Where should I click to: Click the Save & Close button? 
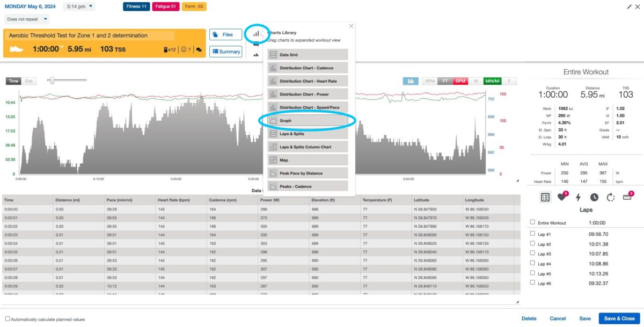coord(620,318)
